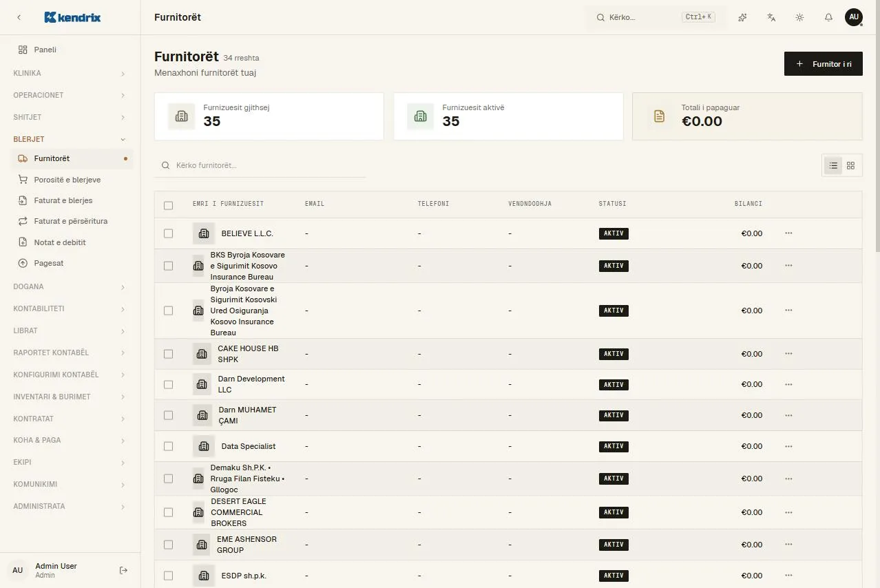
Task: Open the AU user avatar menu
Action: click(x=854, y=17)
